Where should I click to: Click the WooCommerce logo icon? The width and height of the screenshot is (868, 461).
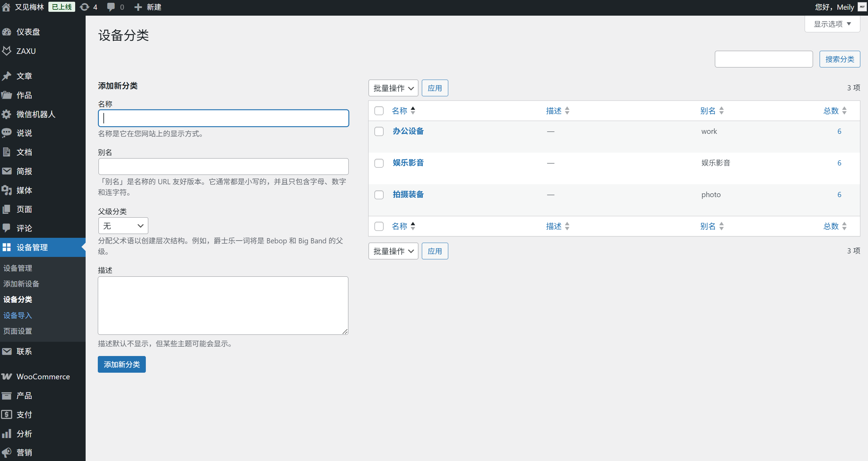pos(7,377)
